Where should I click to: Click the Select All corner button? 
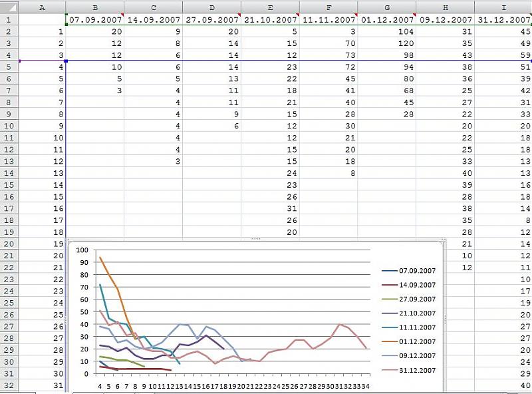point(9,7)
